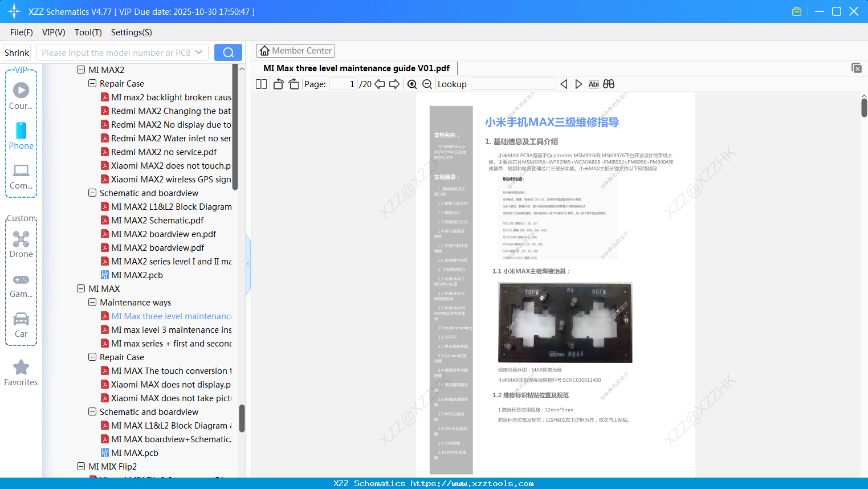Open the model number dropdown arrow
Viewport: 868px width, 489px height.
(199, 52)
